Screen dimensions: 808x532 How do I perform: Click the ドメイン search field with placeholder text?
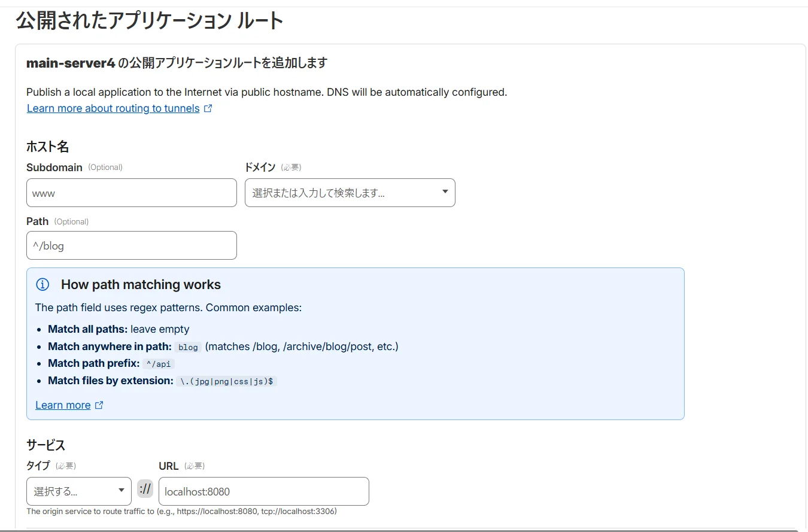pyautogui.click(x=341, y=193)
